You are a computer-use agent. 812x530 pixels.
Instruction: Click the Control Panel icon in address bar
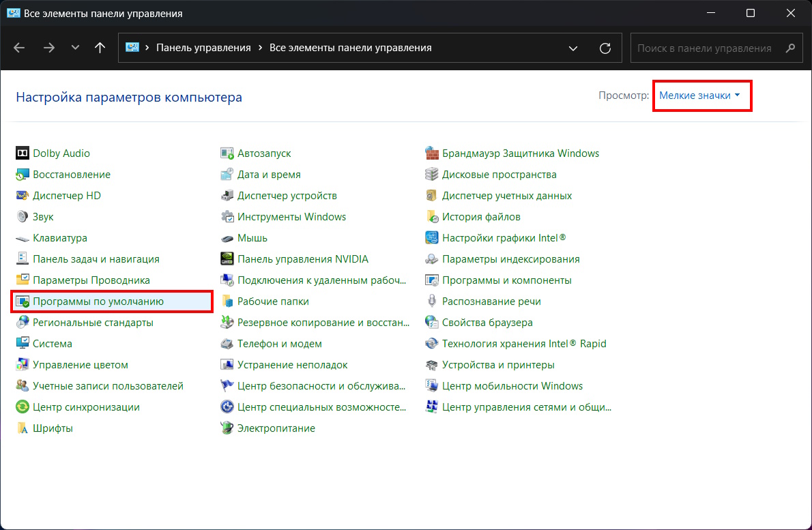tap(132, 48)
